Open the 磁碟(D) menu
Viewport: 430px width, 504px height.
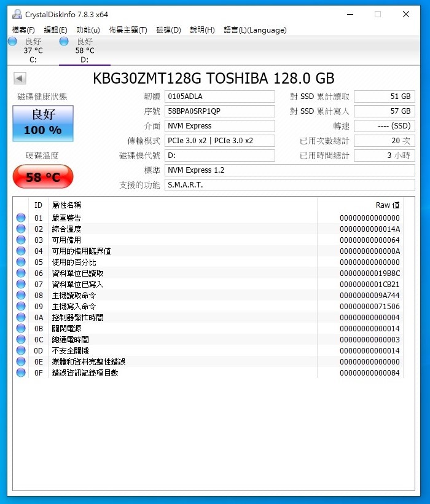tap(168, 30)
